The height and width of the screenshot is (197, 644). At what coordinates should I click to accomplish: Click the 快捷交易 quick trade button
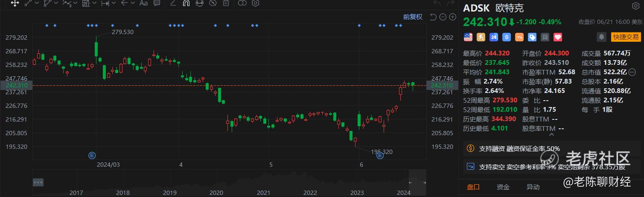pos(626,37)
